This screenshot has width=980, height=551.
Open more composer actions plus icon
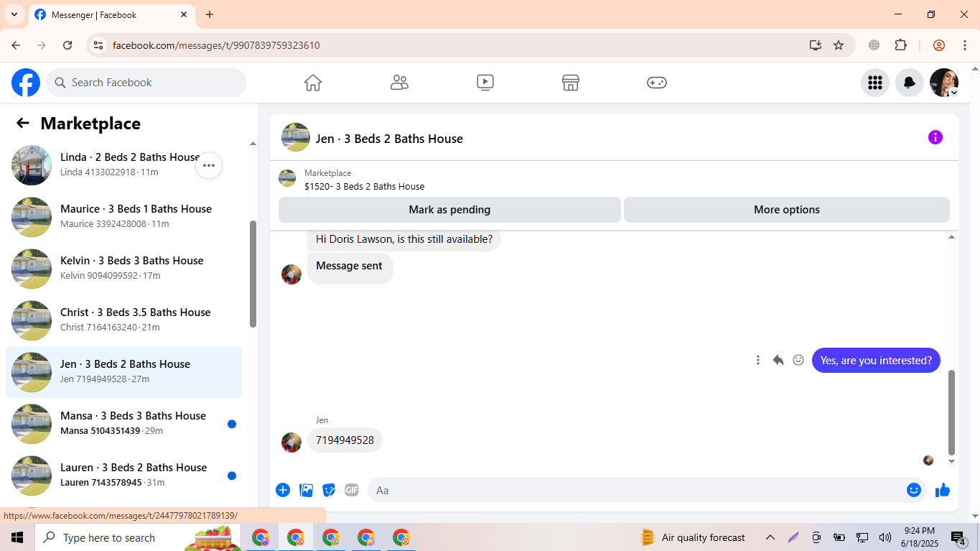point(283,490)
